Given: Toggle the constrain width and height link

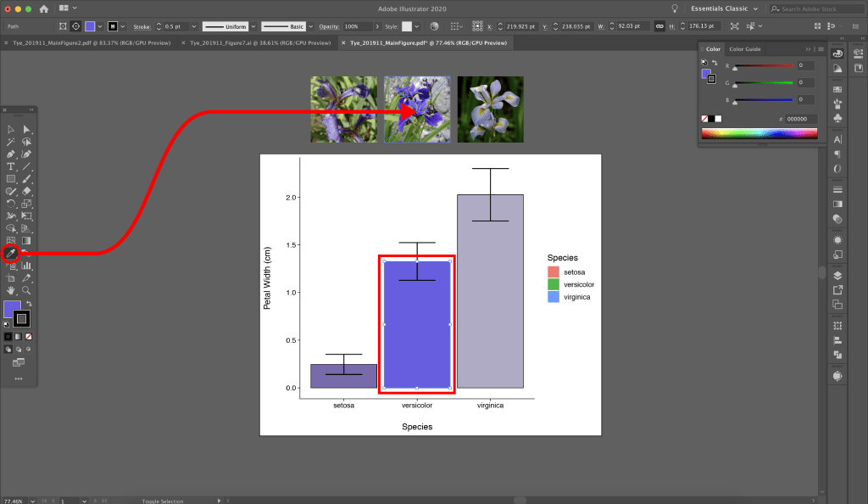Looking at the screenshot, I should (659, 26).
